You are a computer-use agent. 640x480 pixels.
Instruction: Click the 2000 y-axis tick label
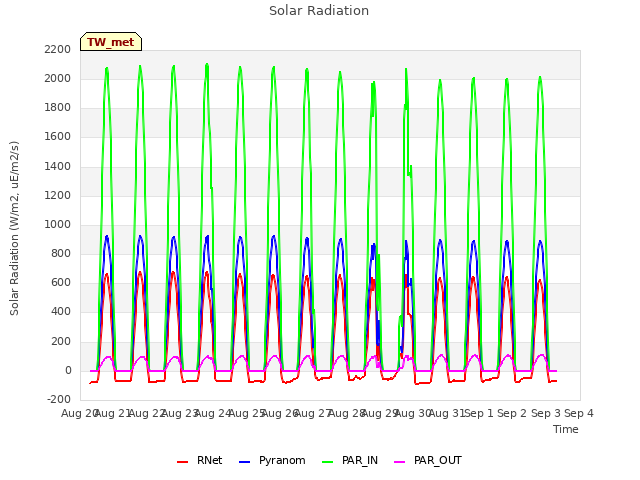point(58,78)
